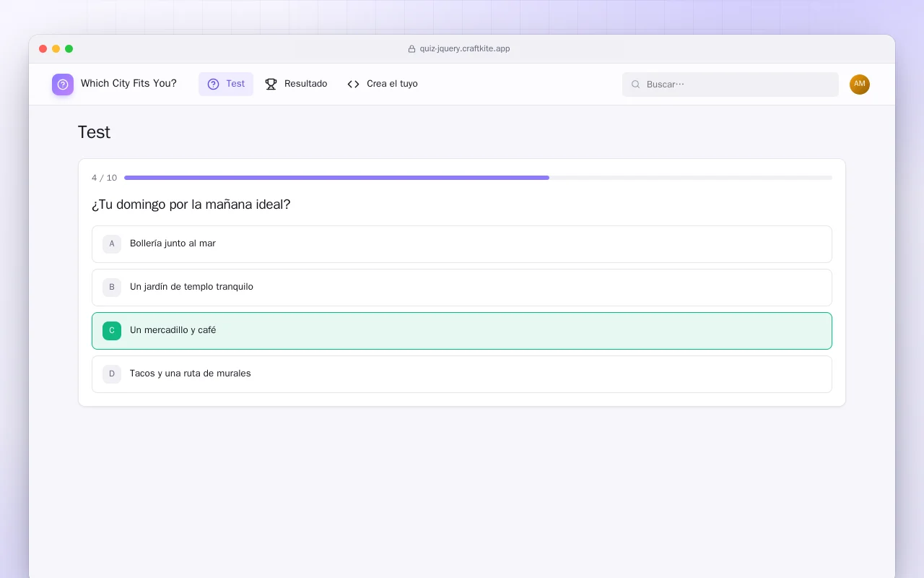Viewport: 924px width, 578px height.
Task: Click the D letter badge
Action: 112,374
